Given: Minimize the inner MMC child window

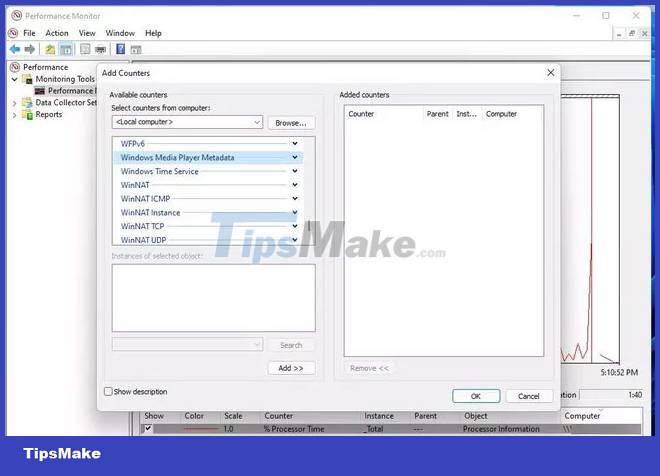Looking at the screenshot, I should point(619,33).
